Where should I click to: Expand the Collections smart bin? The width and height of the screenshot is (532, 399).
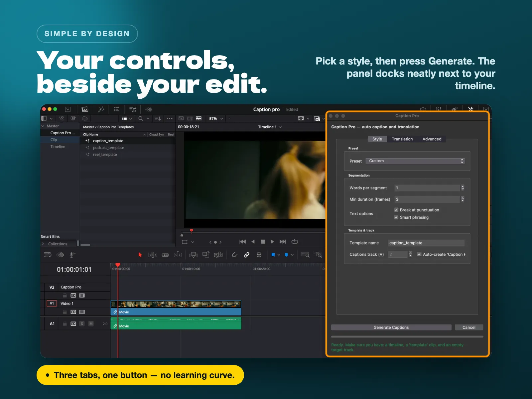(x=43, y=244)
